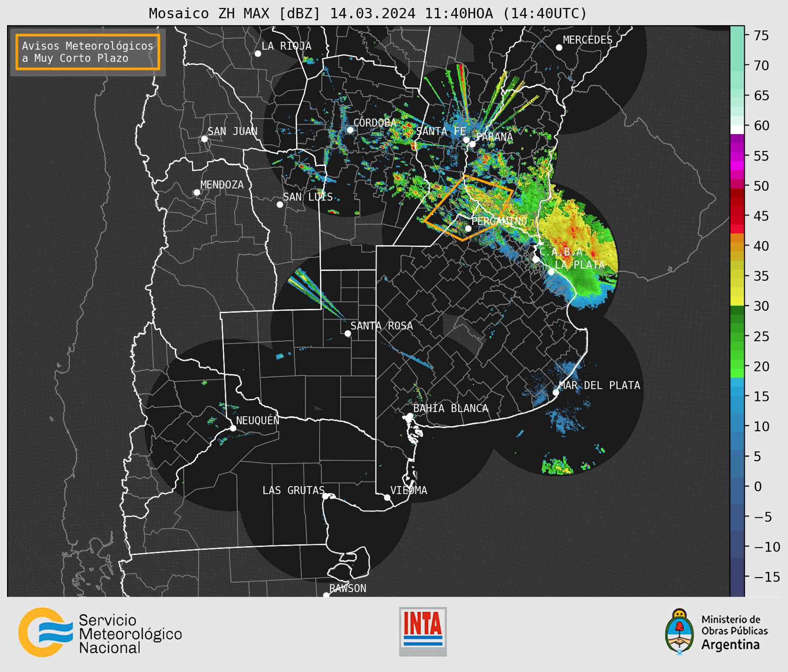This screenshot has width=788, height=672.
Task: Click the SAN LUIS city label
Action: (308, 197)
